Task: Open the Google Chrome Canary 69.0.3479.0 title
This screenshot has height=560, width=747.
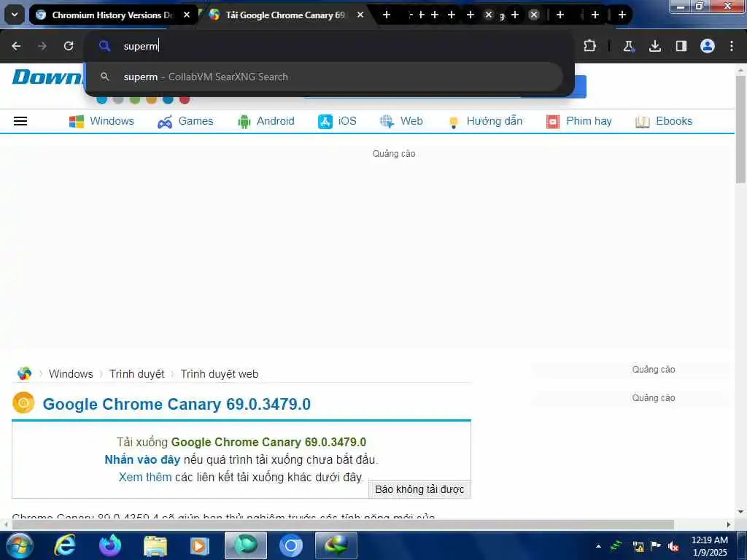Action: point(177,404)
